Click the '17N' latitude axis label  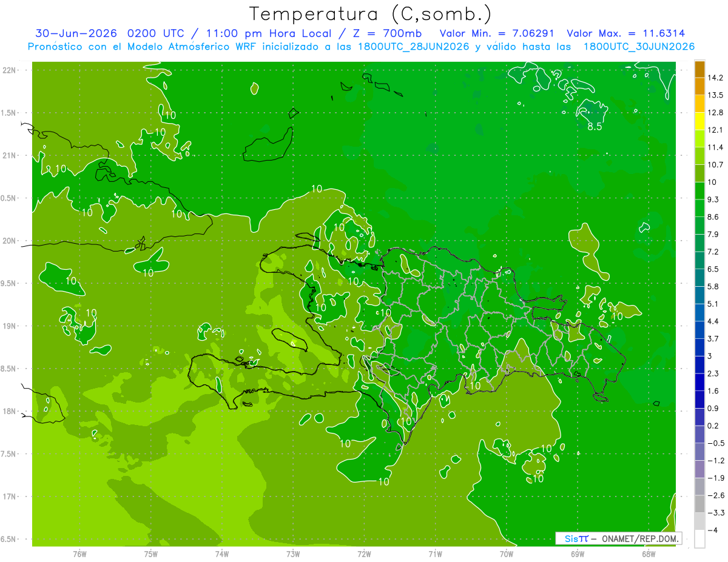pos(10,497)
